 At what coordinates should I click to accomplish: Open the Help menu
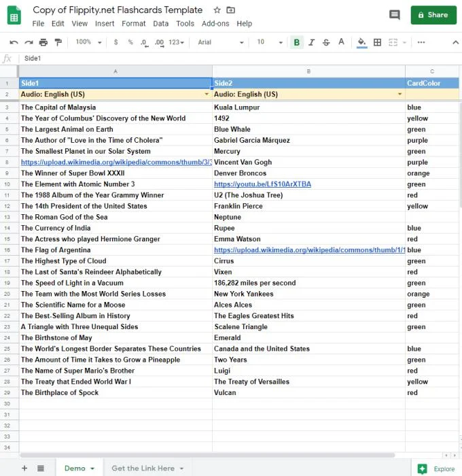tap(244, 24)
